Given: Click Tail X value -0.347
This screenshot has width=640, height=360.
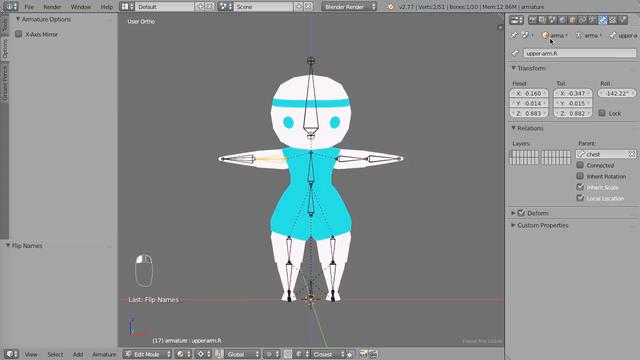Looking at the screenshot, I should click(x=573, y=93).
